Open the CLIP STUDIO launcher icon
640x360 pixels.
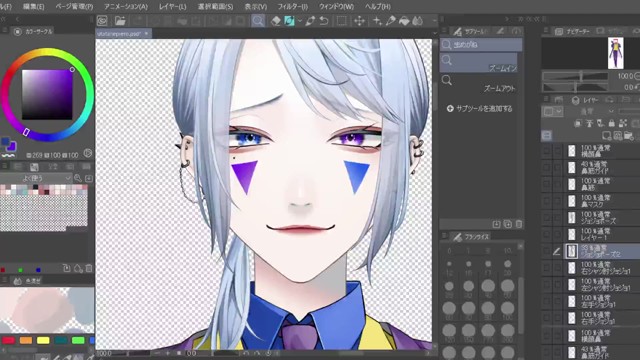pos(102,21)
